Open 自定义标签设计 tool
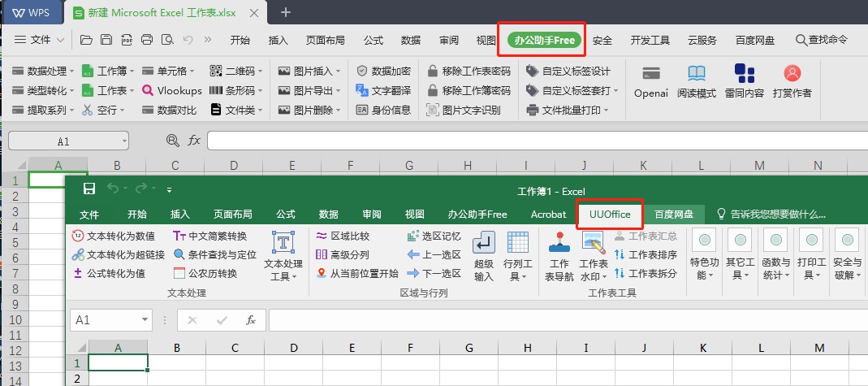868x386 pixels. coord(568,71)
